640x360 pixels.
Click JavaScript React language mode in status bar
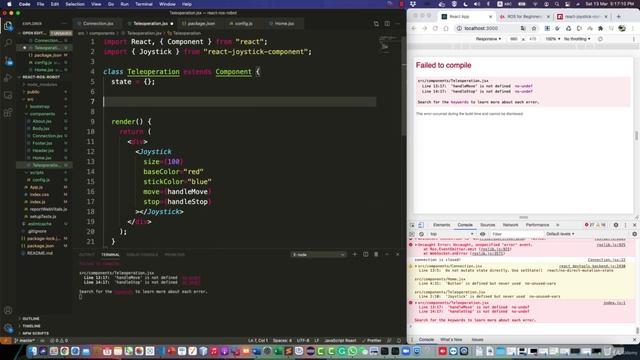(x=340, y=340)
